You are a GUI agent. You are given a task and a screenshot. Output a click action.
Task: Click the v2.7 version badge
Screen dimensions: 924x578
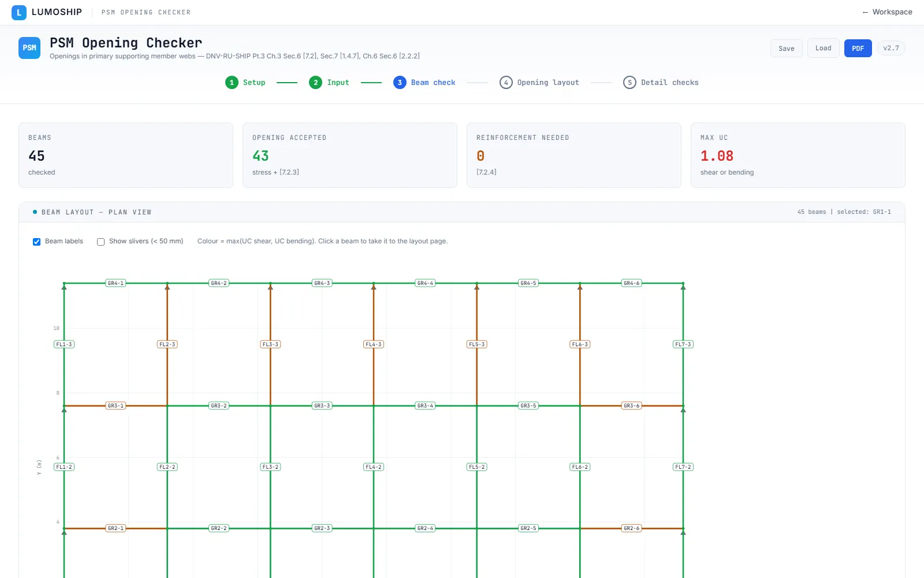(x=891, y=48)
